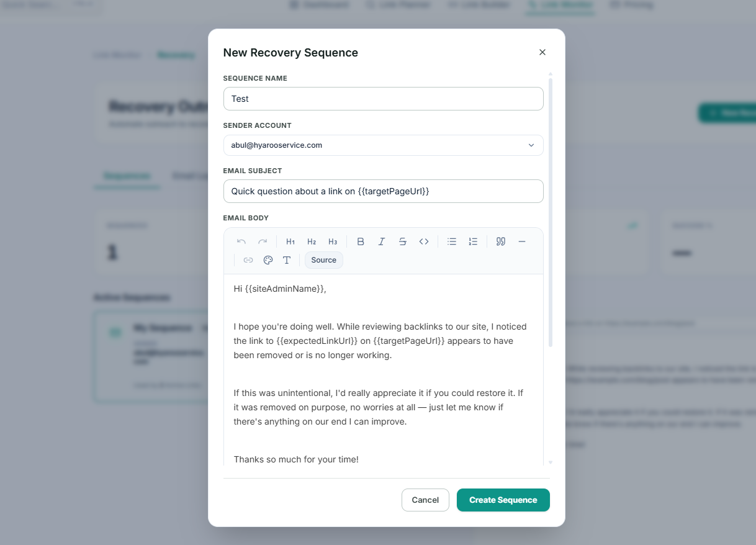
Task: Apply Heading 1 formatting
Action: [x=290, y=241]
